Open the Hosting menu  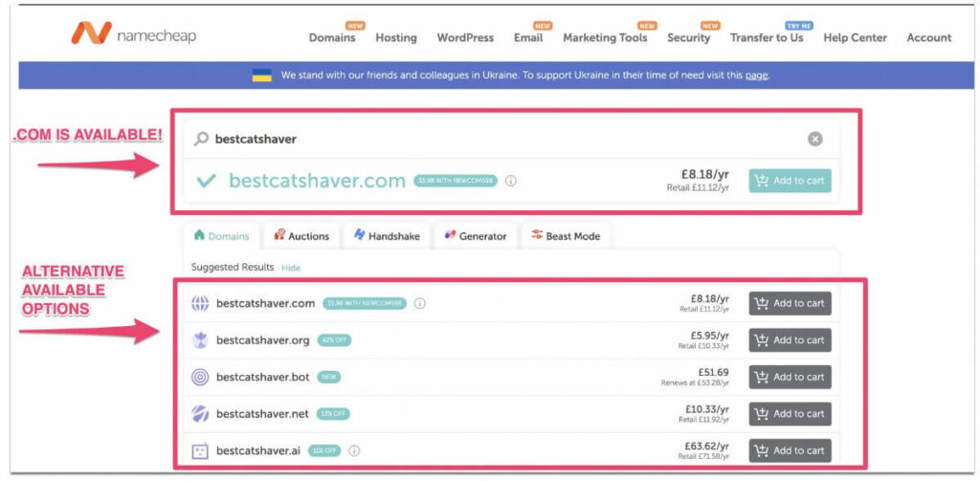pos(395,37)
